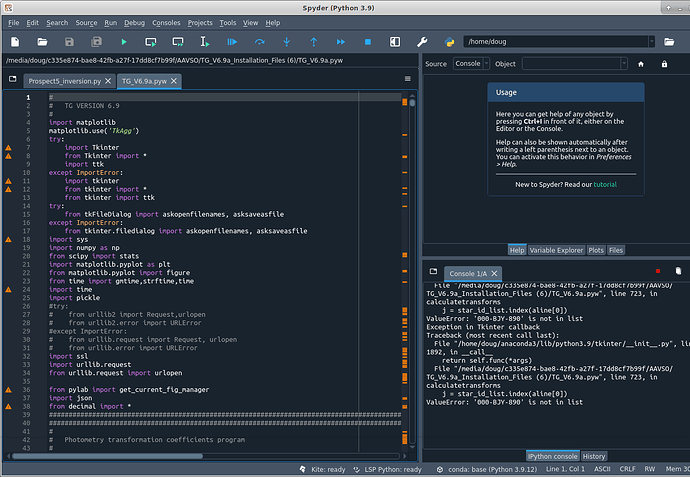Save all open files
Screen dimensions: 690x477
pos(96,42)
